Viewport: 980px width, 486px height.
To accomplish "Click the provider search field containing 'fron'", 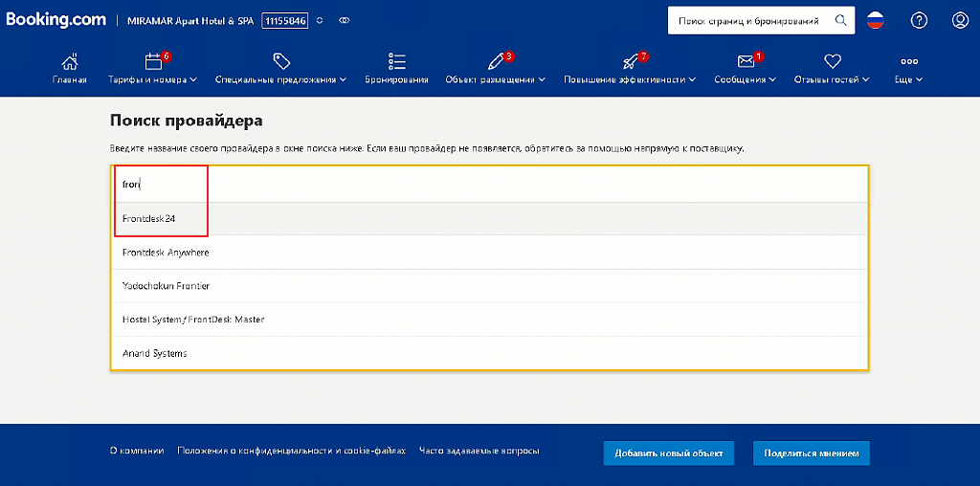I will point(489,185).
